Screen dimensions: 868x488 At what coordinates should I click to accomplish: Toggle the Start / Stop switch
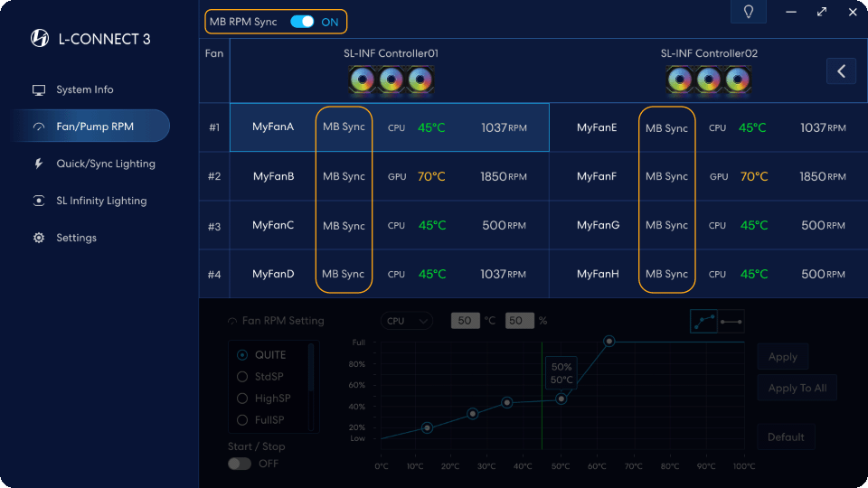point(240,464)
